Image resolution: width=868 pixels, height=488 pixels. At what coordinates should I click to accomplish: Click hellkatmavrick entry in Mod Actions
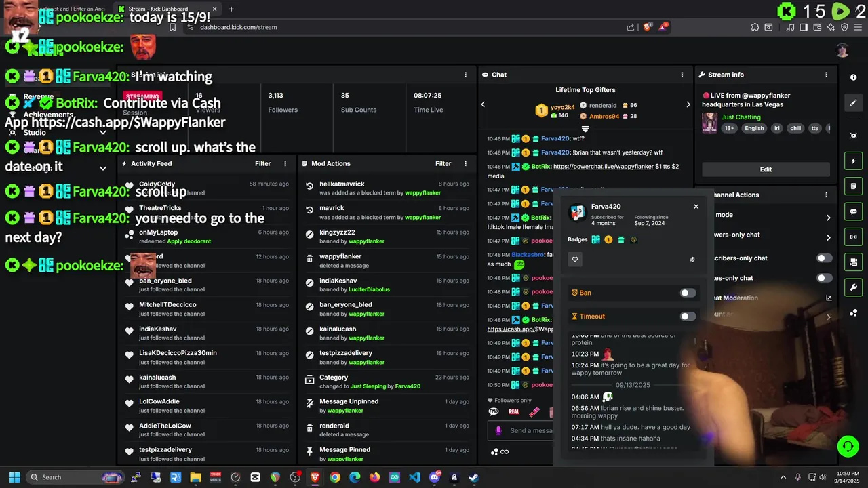pyautogui.click(x=387, y=188)
